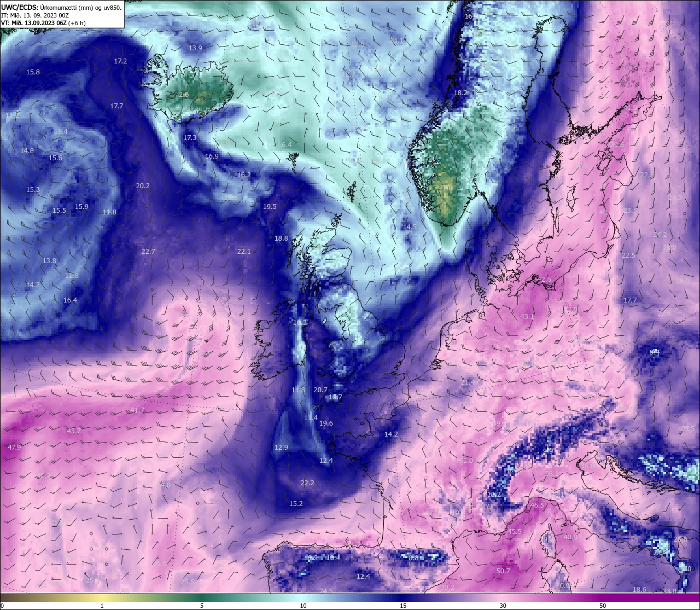Viewport: 700px width, 610px height.
Task: Click the value 15.2 on the map
Action: coord(296,504)
